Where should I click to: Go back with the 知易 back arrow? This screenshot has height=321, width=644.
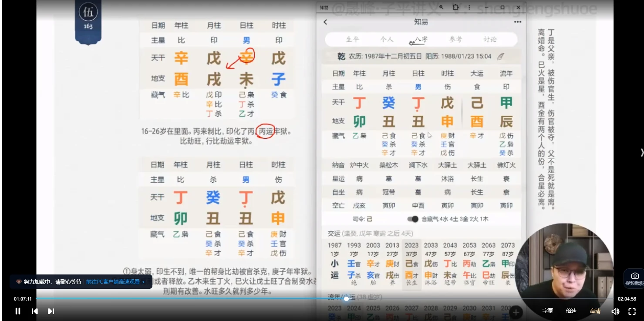(x=325, y=22)
